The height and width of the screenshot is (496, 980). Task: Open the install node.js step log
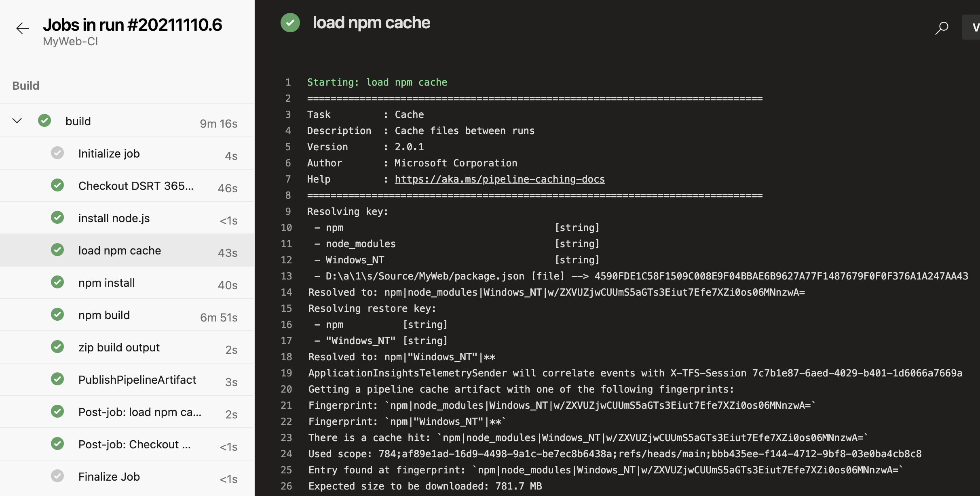pos(114,218)
